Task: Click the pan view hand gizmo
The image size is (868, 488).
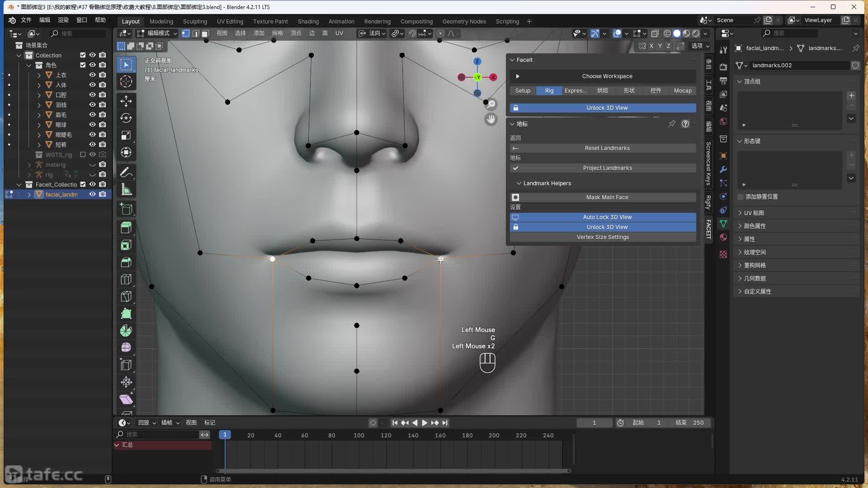Action: [x=491, y=120]
